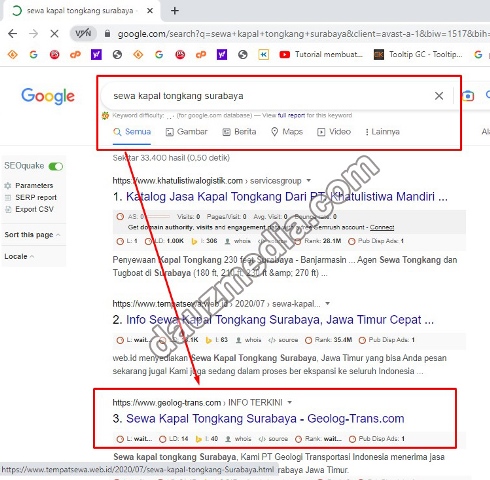
Task: Open result 1 Katalog Jasa Kapal Tongkang
Action: coord(287,197)
